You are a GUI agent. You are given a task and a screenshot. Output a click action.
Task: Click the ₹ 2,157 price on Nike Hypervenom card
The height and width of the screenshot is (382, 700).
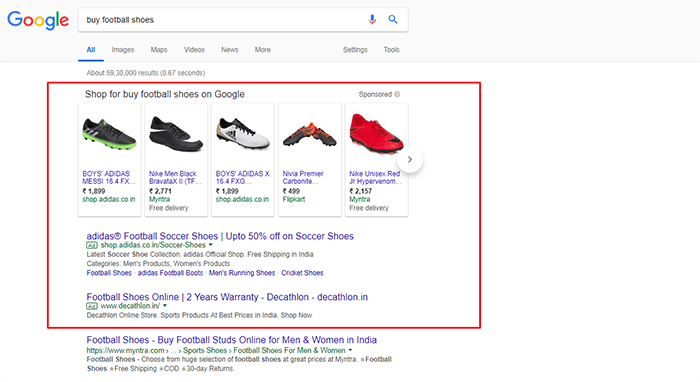tap(361, 191)
